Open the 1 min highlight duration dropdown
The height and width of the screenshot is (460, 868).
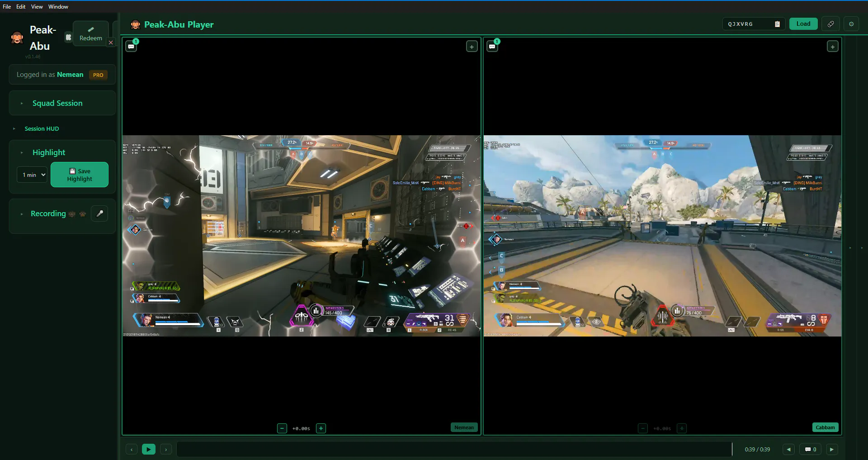click(32, 175)
